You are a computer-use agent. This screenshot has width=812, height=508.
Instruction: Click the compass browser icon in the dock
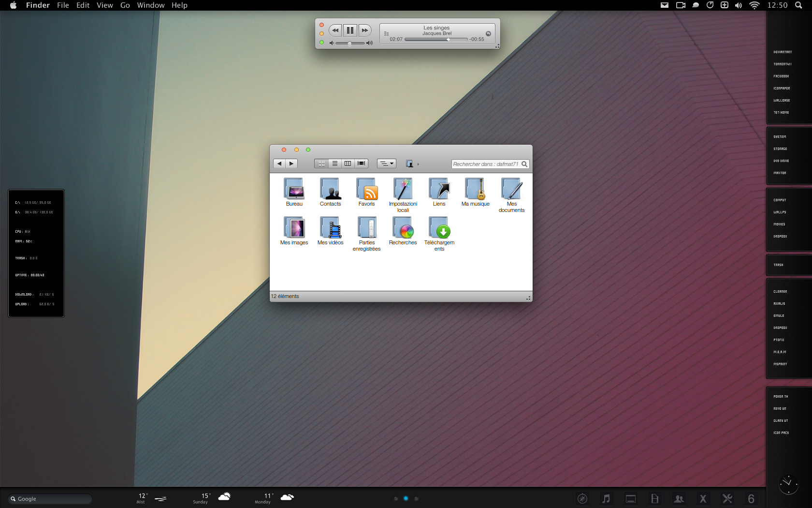point(582,499)
